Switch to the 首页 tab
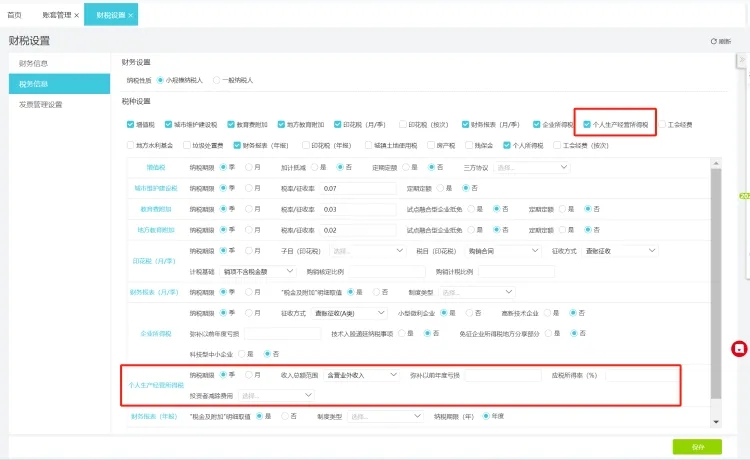750x460 pixels. click(15, 16)
